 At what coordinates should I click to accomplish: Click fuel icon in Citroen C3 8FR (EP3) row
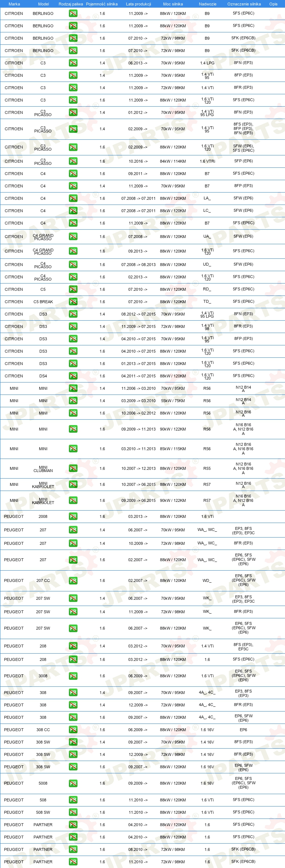73,88
